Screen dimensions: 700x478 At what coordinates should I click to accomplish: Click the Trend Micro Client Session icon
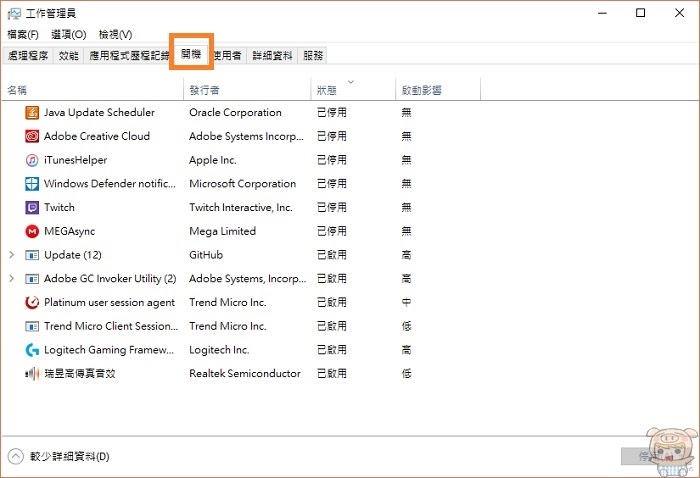coord(32,326)
